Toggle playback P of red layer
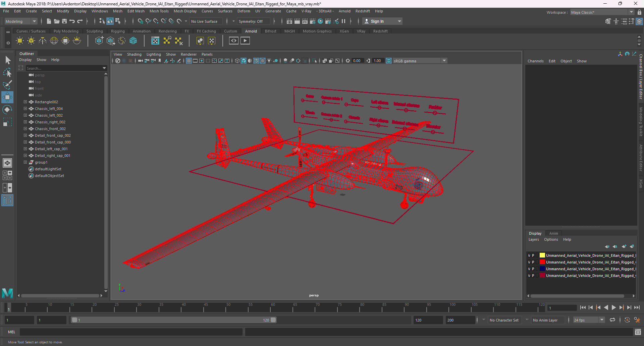 [533, 262]
